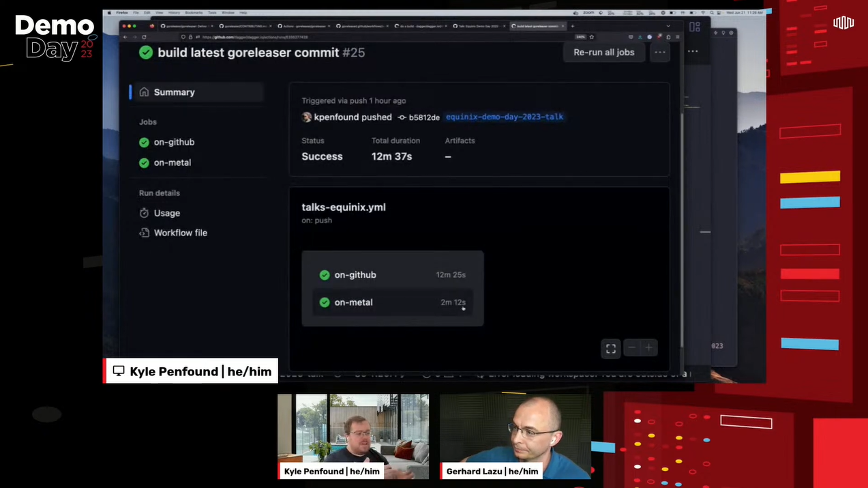Open Bookmarks menu in macOS menu bar

194,12
